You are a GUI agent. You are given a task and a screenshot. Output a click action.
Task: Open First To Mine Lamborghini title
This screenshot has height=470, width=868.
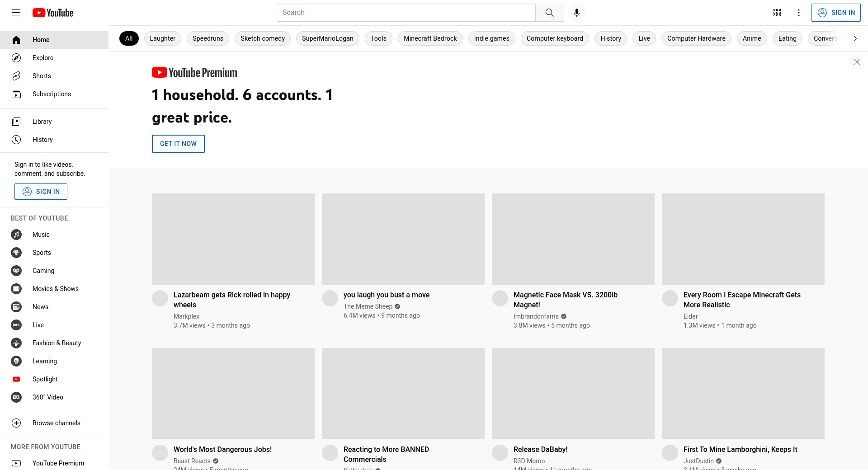[x=740, y=449]
